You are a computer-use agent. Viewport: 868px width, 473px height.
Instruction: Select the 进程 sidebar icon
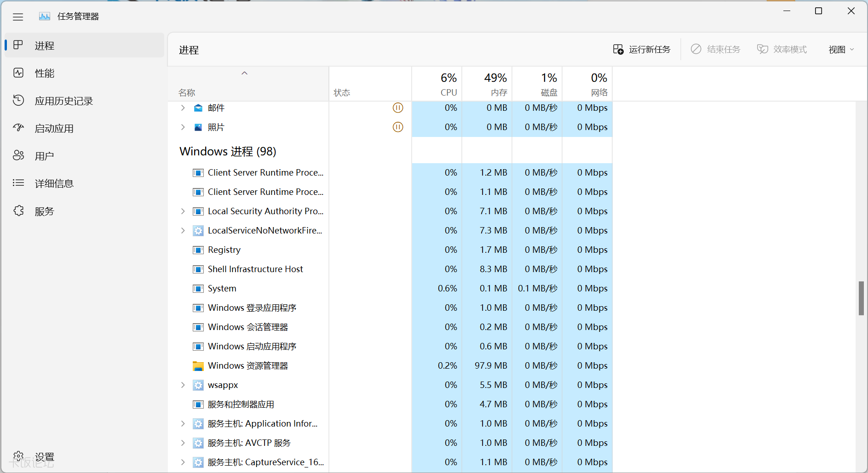[x=18, y=45]
